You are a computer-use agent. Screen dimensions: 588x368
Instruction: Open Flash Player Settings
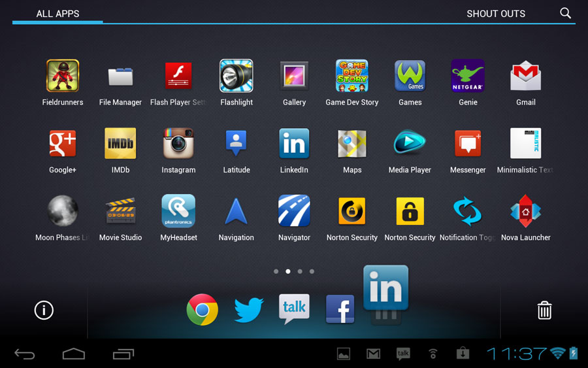click(x=178, y=76)
